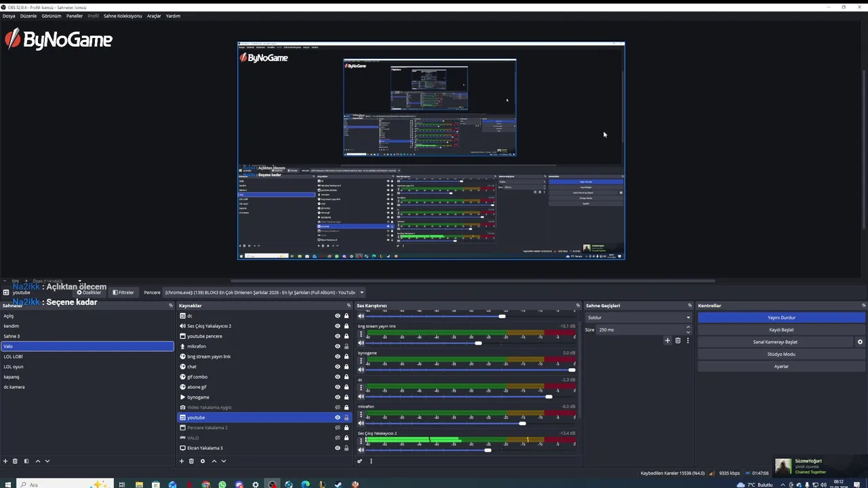
Task: Increase transition Süre with the up stepper
Action: pos(688,327)
